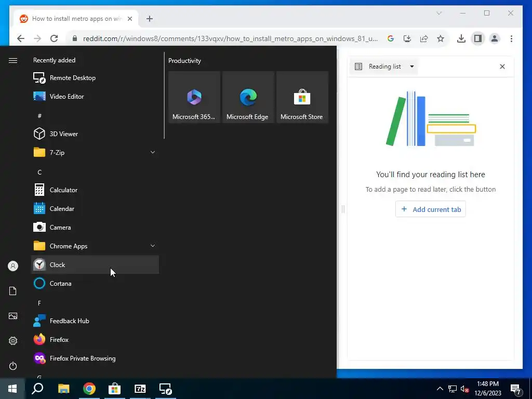Click Add current tab button
532x399 pixels.
[x=431, y=209]
